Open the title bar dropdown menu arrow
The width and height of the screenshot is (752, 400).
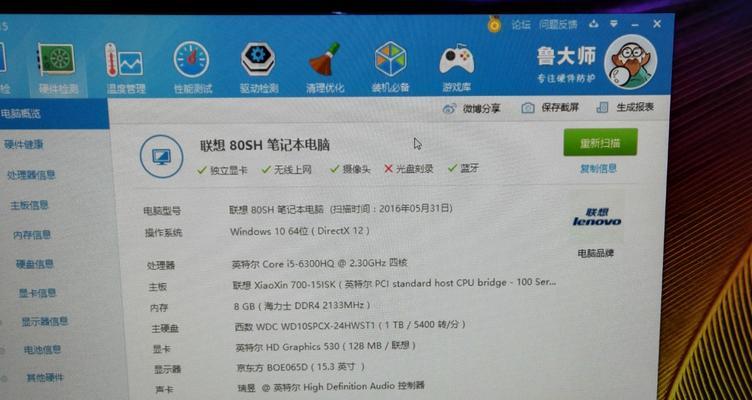(x=613, y=24)
